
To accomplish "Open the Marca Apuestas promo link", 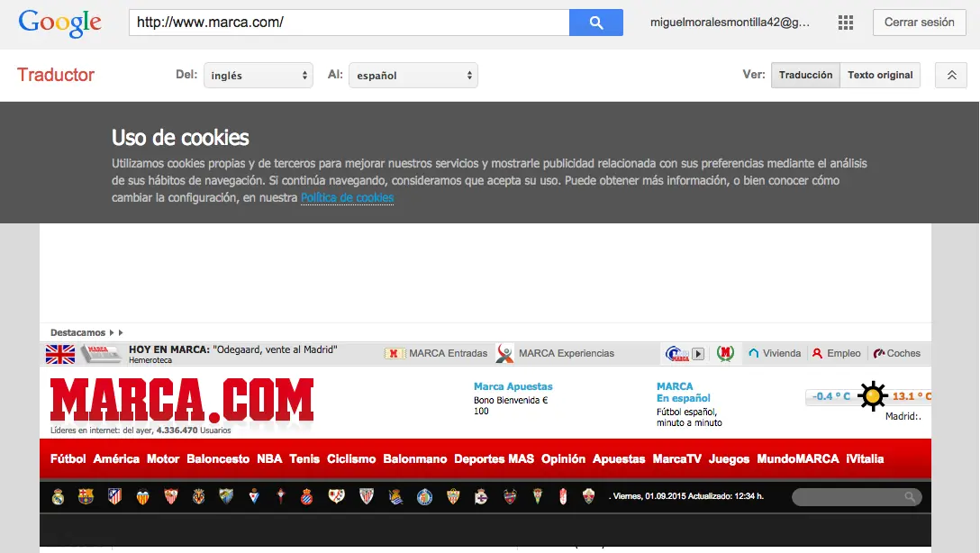I will coord(513,386).
